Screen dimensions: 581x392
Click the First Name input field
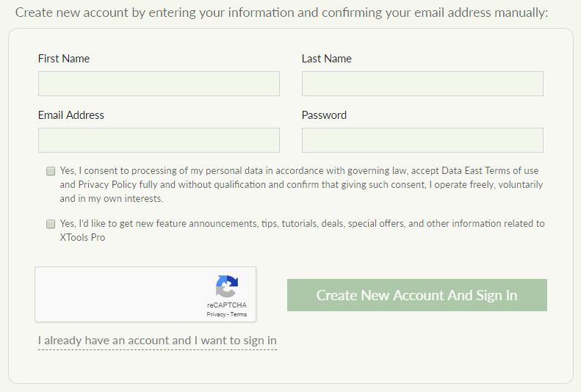(x=159, y=84)
